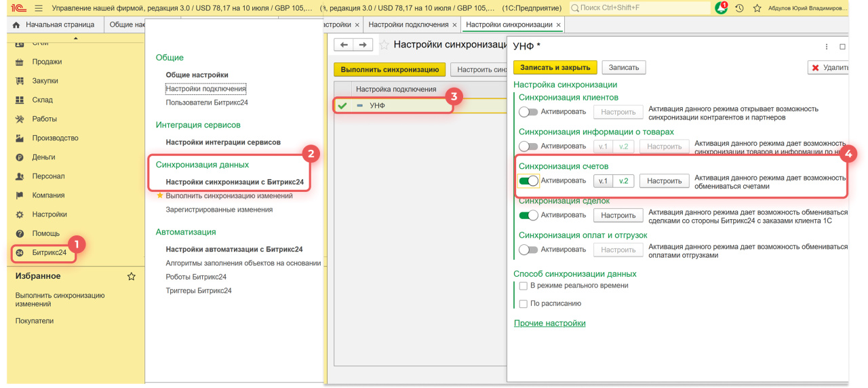Open Общие настройки in Битрикс24 menu
868x388 pixels.
[x=197, y=75]
